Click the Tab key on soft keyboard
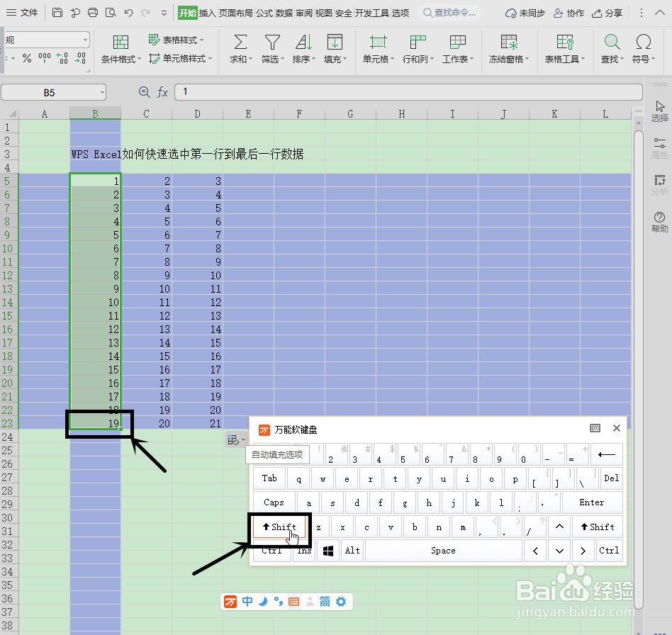This screenshot has width=672, height=635. pyautogui.click(x=269, y=478)
